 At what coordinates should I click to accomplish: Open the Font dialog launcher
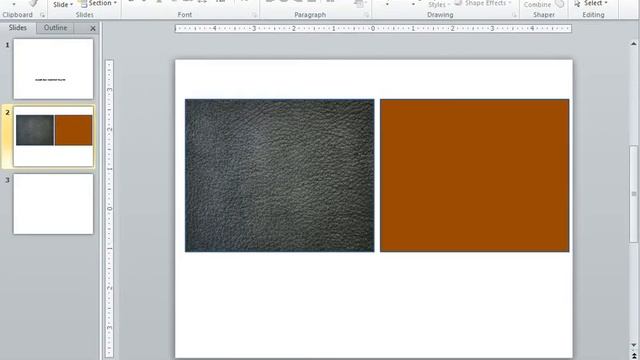(x=254, y=15)
